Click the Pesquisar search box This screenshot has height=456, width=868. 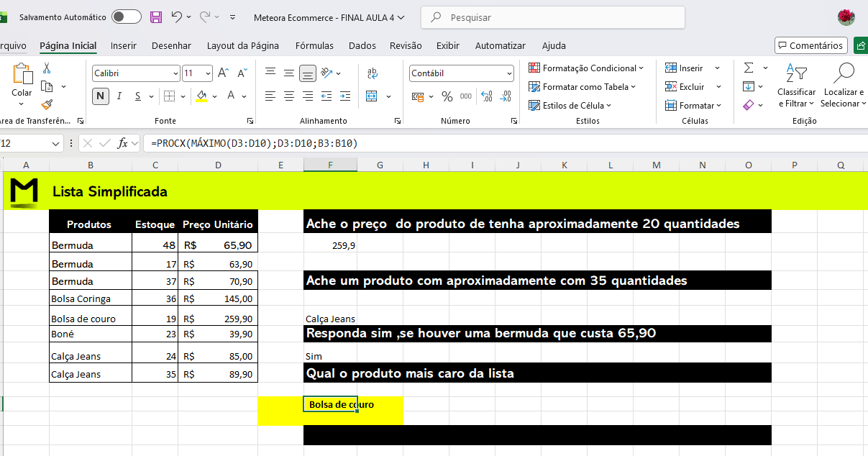pos(552,17)
